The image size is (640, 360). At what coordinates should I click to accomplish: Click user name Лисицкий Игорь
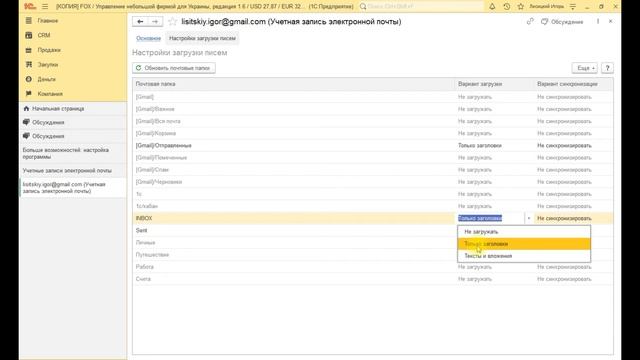pos(547,7)
